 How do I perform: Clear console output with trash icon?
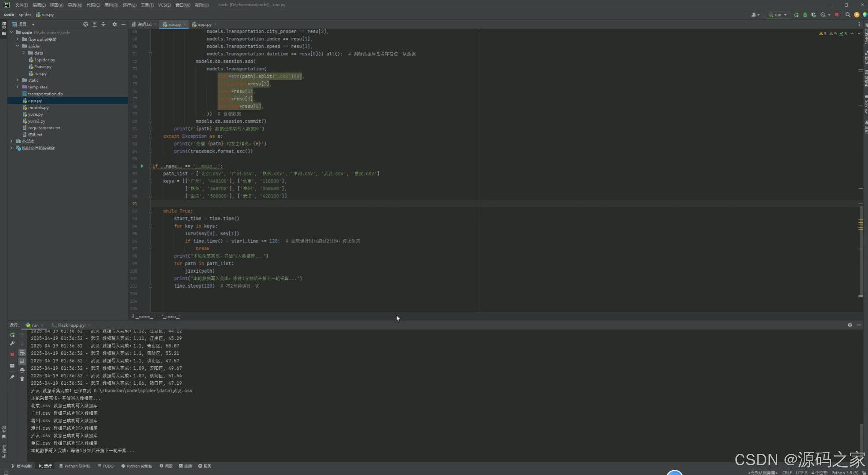(22, 379)
